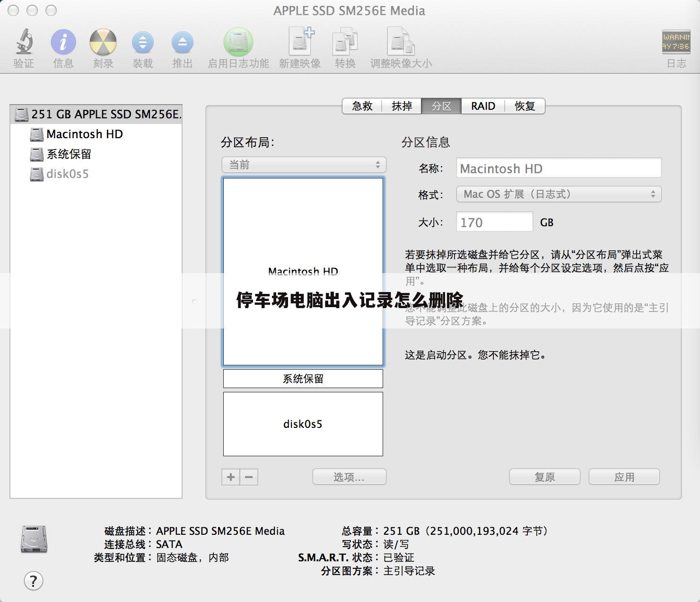Click the remove partition minus button
The height and width of the screenshot is (602, 700).
249,477
